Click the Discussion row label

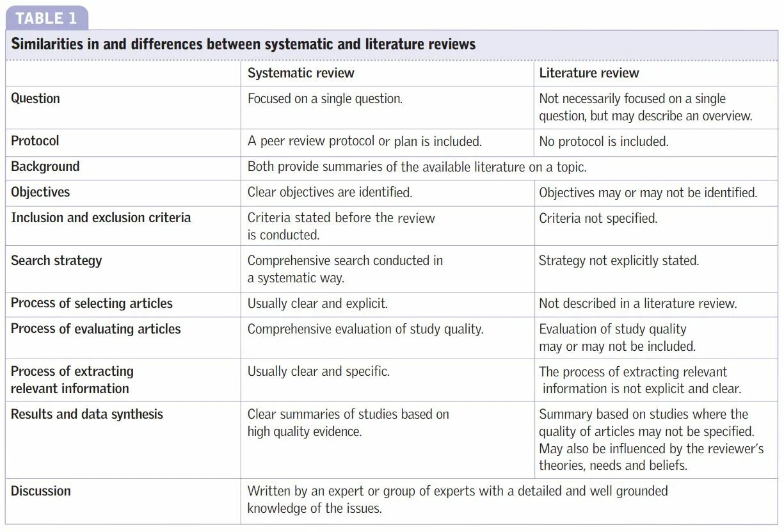[40, 491]
